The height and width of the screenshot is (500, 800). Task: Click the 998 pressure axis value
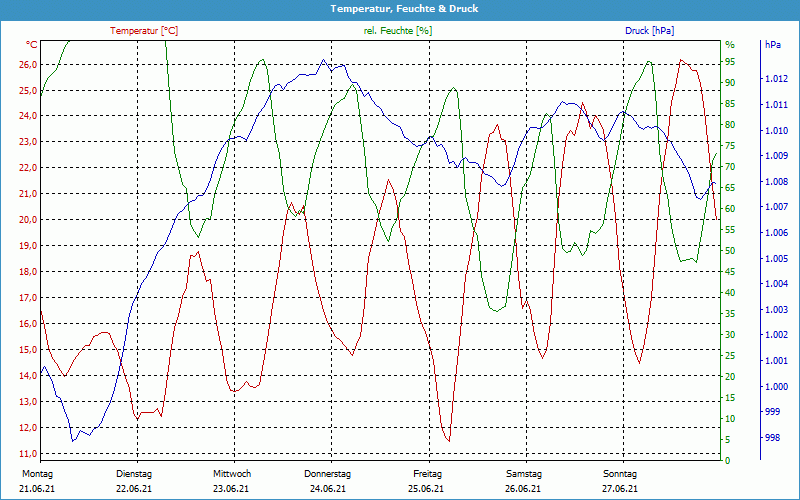(772, 438)
